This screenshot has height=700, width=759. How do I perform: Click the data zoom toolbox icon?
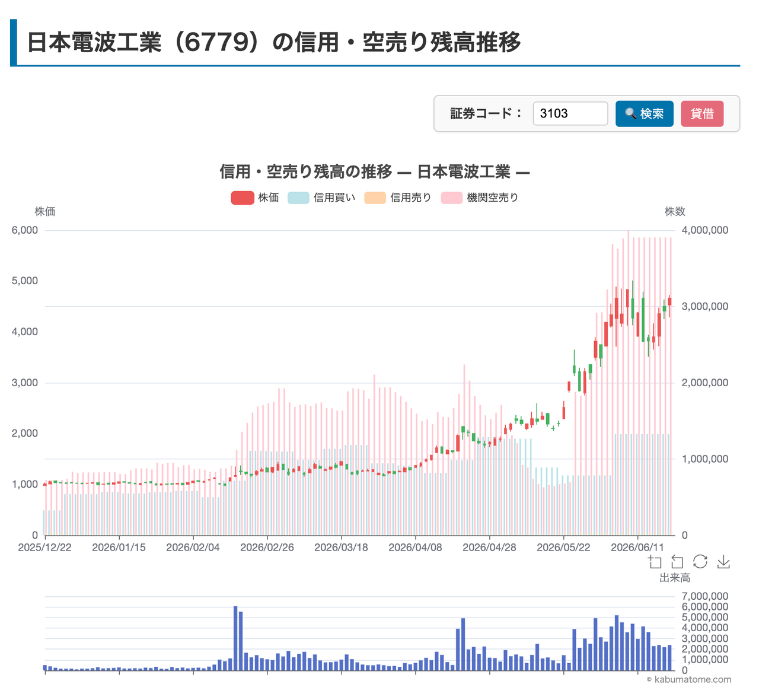pos(655,562)
